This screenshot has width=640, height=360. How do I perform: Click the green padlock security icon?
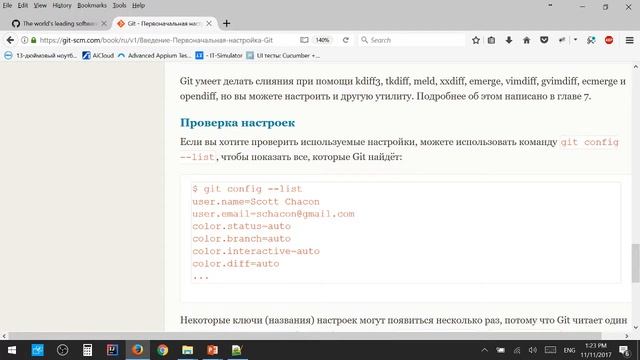coord(33,40)
